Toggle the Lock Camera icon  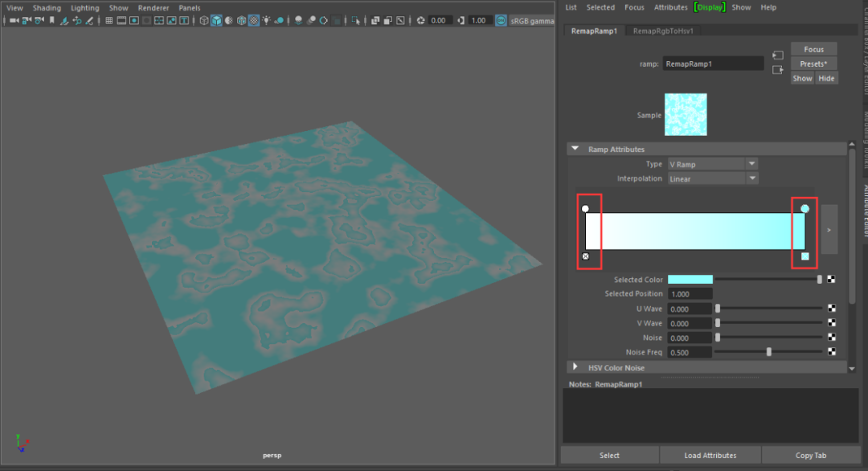click(27, 20)
